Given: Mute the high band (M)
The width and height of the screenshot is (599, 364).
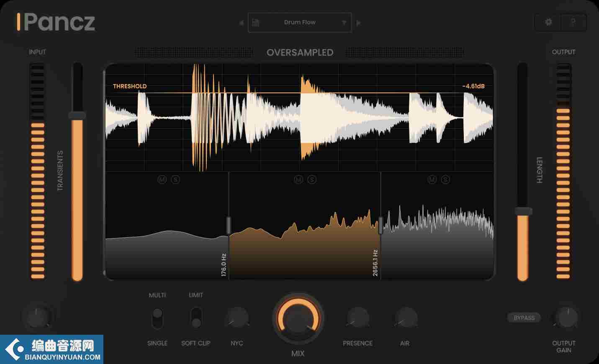Looking at the screenshot, I should coord(432,179).
